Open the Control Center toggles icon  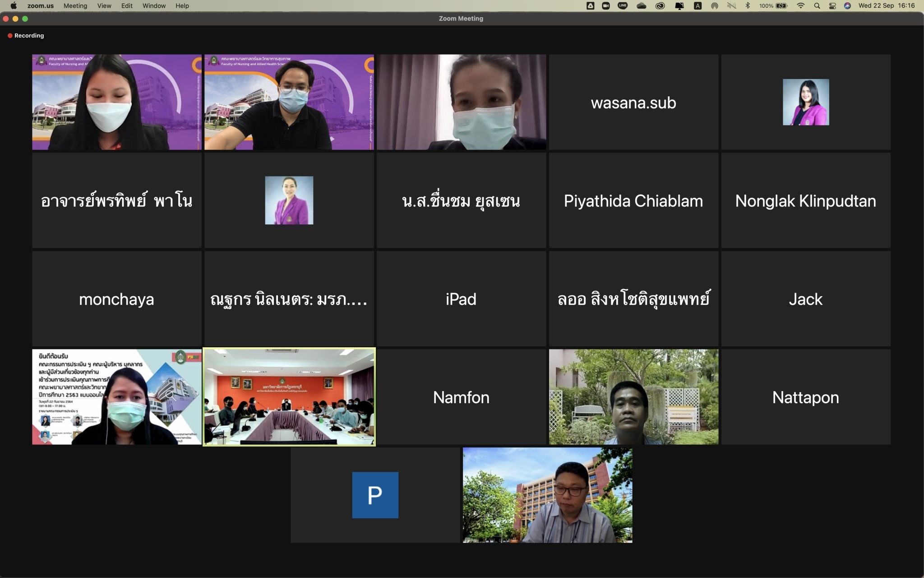(832, 6)
